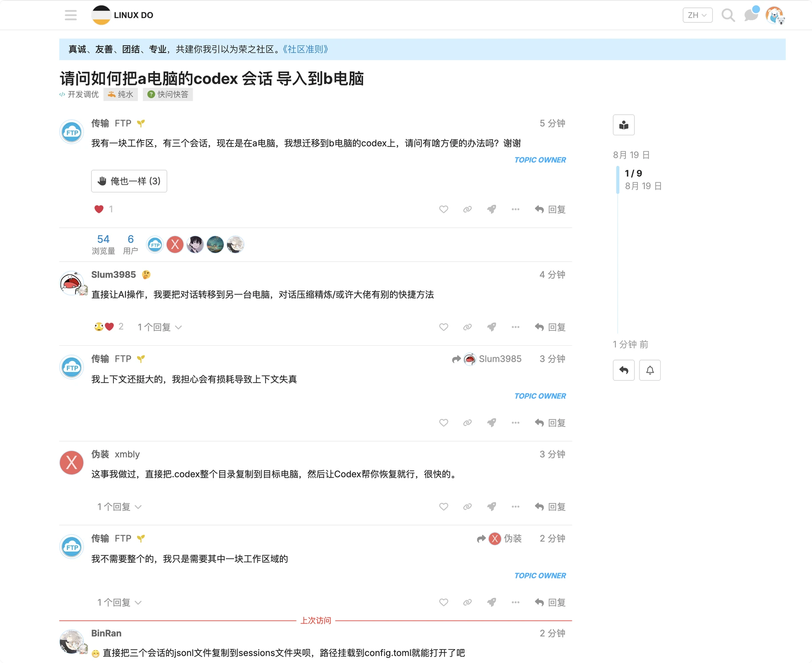Open the user profile avatar menu
The image size is (812, 663).
[775, 15]
